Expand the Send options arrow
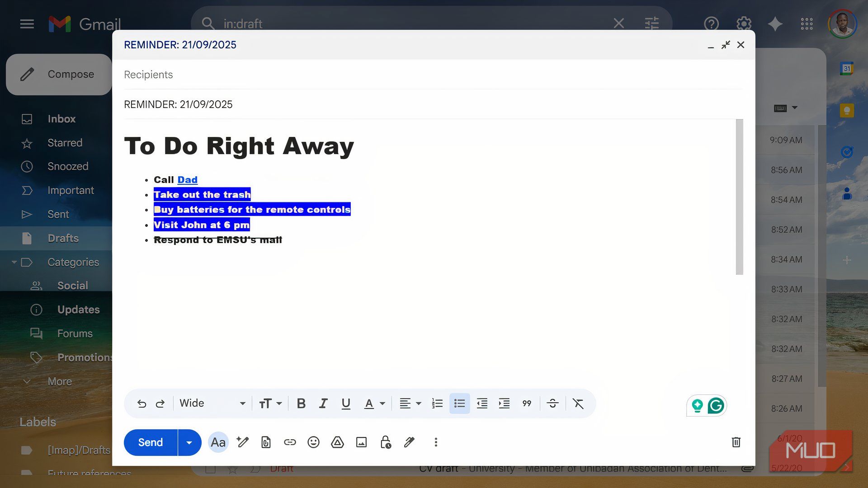The image size is (868, 488). pyautogui.click(x=189, y=442)
